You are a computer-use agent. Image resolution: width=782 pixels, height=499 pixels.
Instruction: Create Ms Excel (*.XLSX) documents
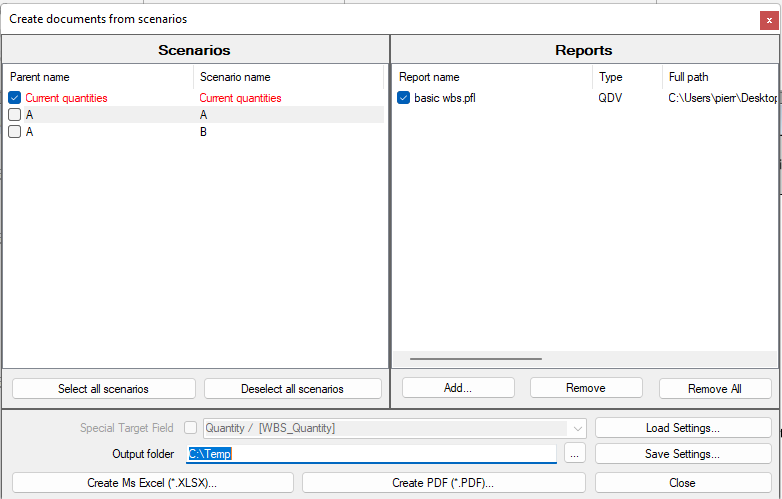tap(152, 483)
